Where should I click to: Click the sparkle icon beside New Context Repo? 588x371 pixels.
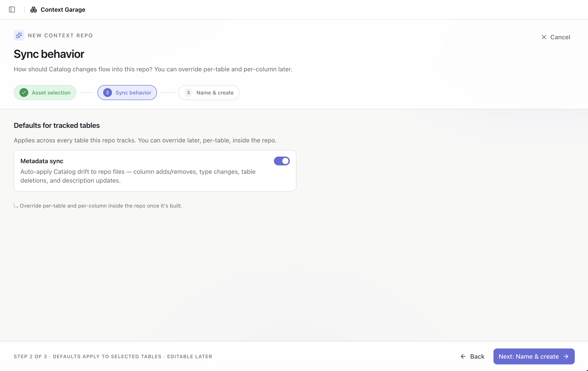19,35
